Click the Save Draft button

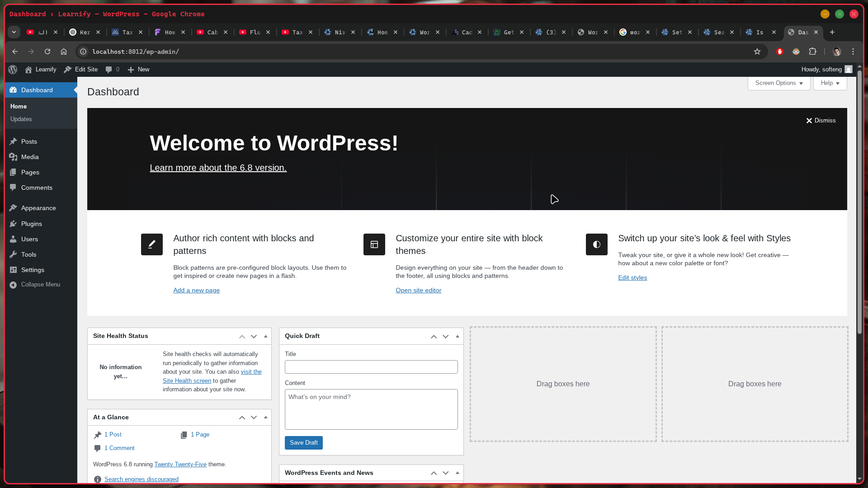pos(303,443)
